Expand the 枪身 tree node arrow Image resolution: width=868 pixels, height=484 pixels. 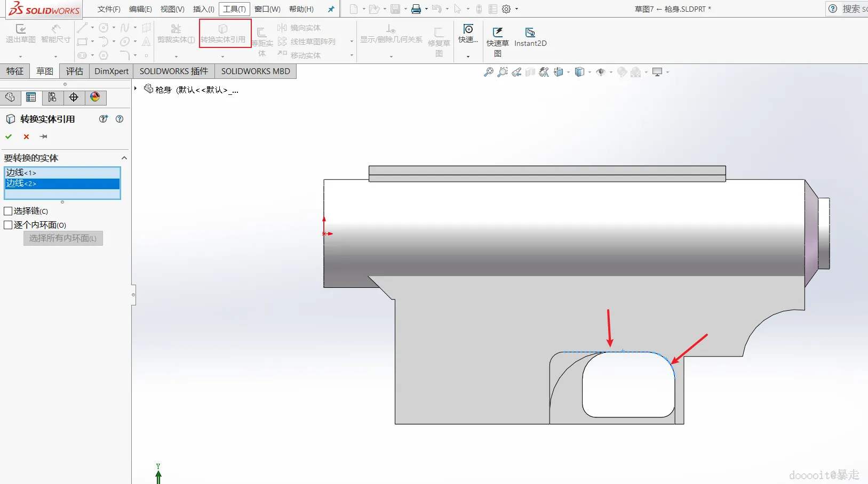[x=136, y=88]
